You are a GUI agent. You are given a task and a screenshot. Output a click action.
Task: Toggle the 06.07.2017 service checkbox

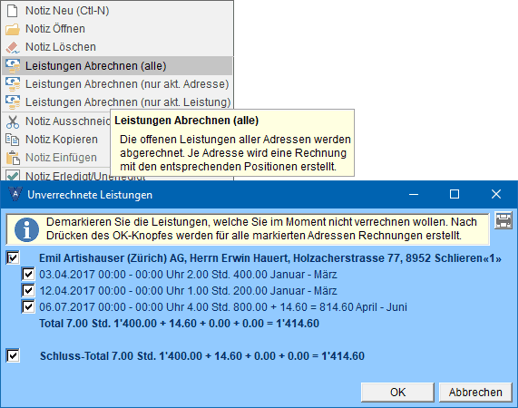(x=28, y=307)
